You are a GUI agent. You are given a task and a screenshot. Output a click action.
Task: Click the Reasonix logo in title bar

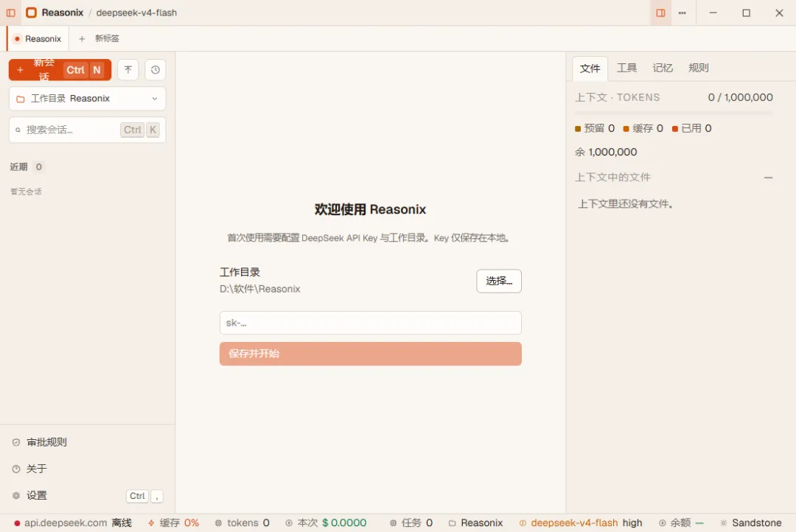[x=32, y=13]
